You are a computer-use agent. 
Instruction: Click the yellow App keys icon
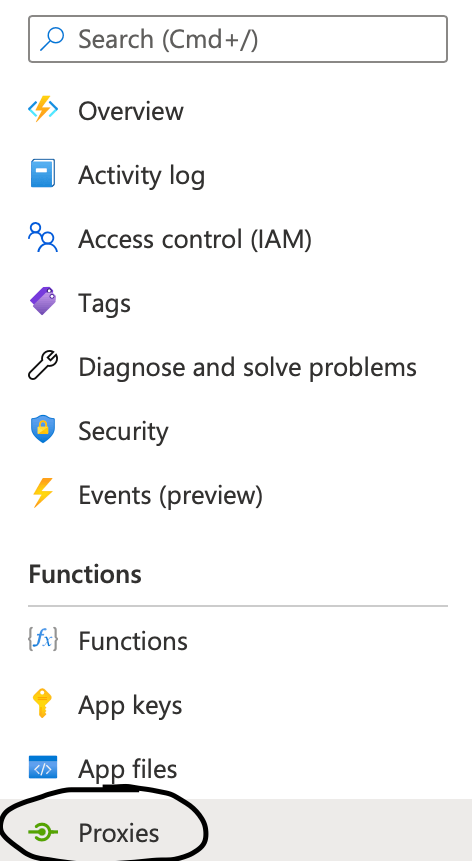pyautogui.click(x=43, y=704)
